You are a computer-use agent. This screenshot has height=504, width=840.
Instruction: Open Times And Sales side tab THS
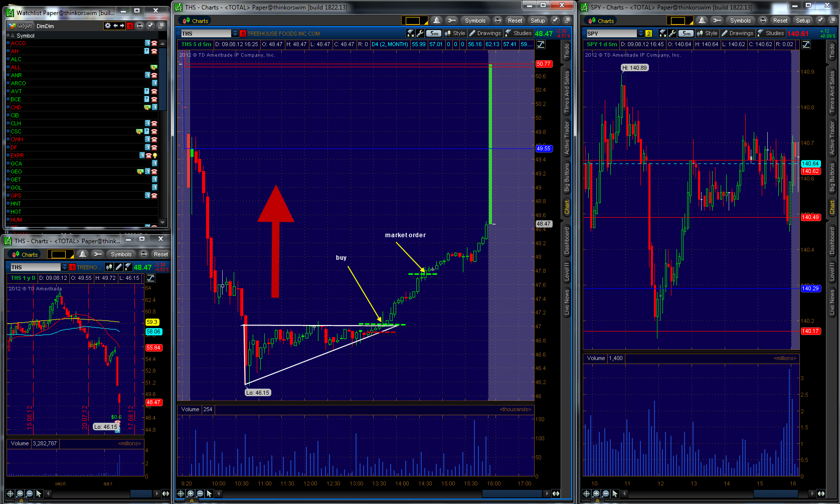pos(567,92)
